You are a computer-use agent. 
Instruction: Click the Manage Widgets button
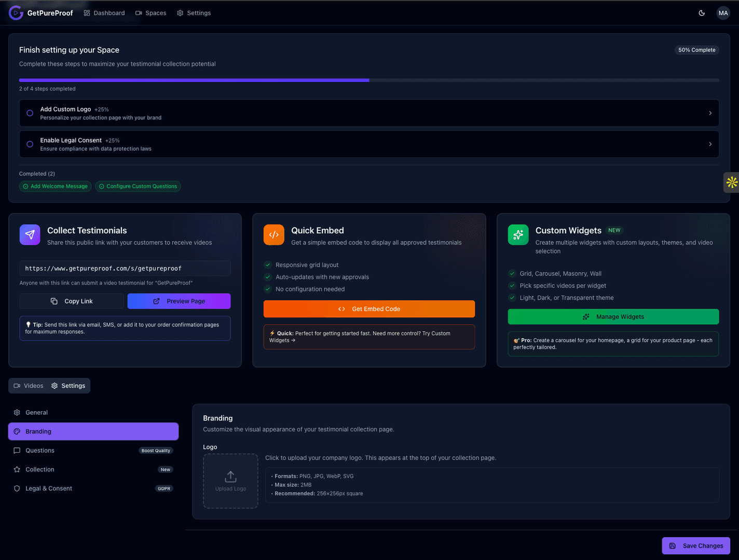click(x=613, y=317)
